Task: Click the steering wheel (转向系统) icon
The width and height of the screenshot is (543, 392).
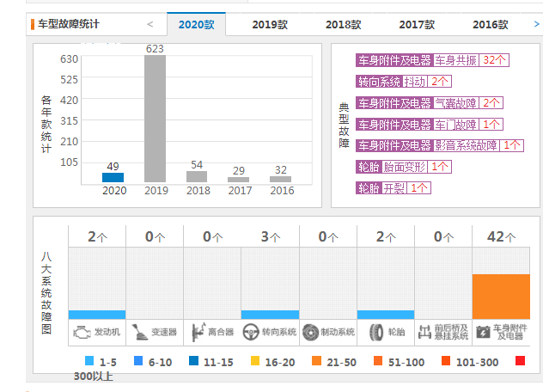Action: click(x=251, y=332)
